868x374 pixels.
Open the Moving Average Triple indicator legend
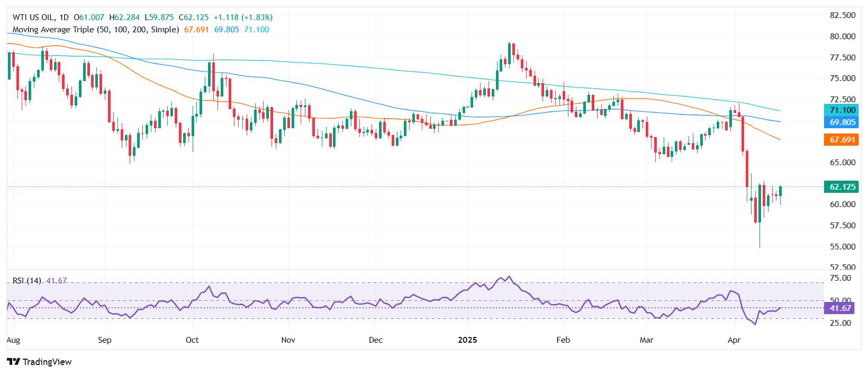tap(95, 30)
